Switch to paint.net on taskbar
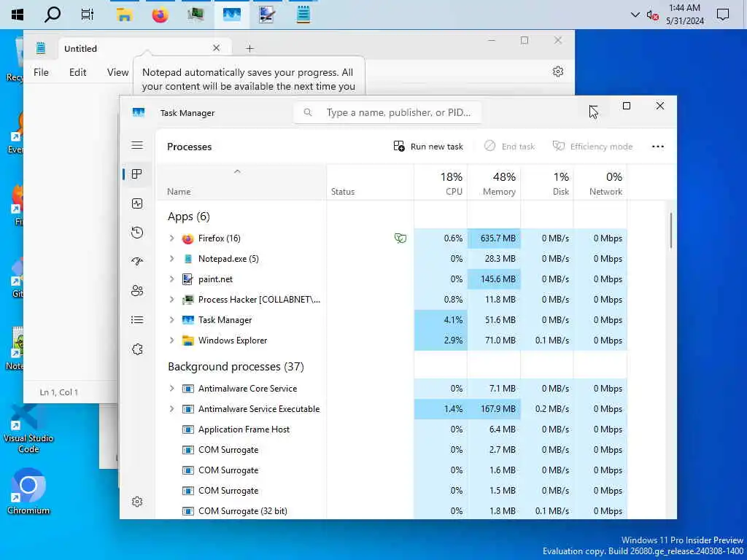Screen dimensions: 747x560 coord(267,15)
